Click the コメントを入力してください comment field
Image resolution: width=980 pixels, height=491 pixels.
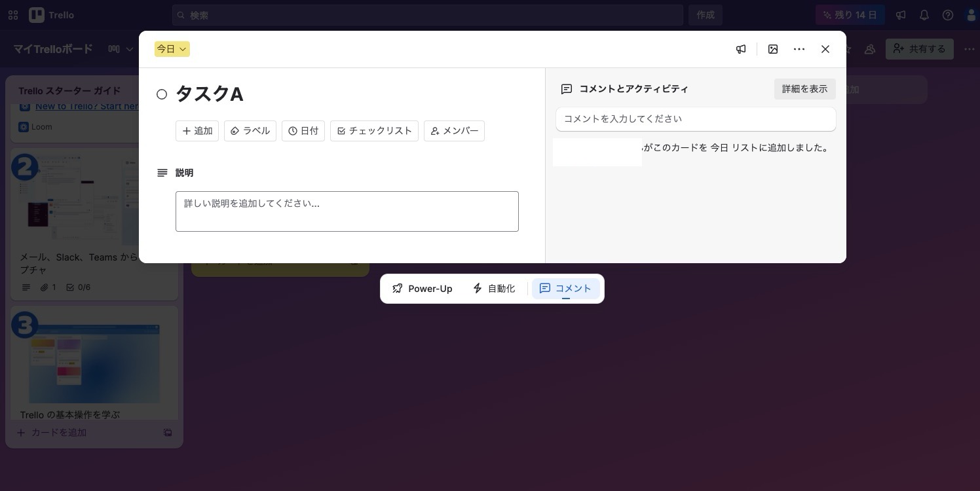pos(696,119)
